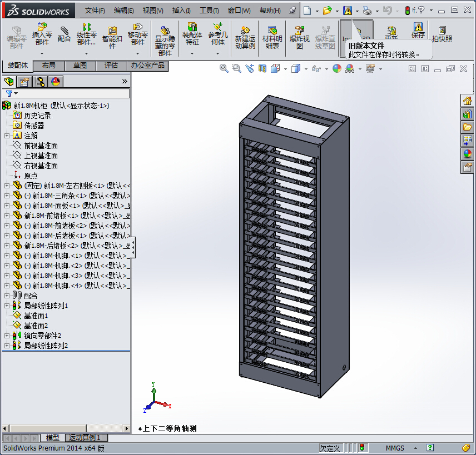Expand the 新1.8M-面板<1> component node
The width and height of the screenshot is (476, 455).
7,206
